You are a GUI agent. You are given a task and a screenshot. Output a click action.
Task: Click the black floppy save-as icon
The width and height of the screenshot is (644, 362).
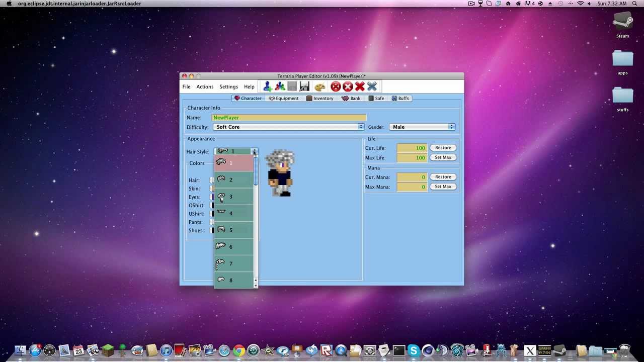click(x=304, y=87)
